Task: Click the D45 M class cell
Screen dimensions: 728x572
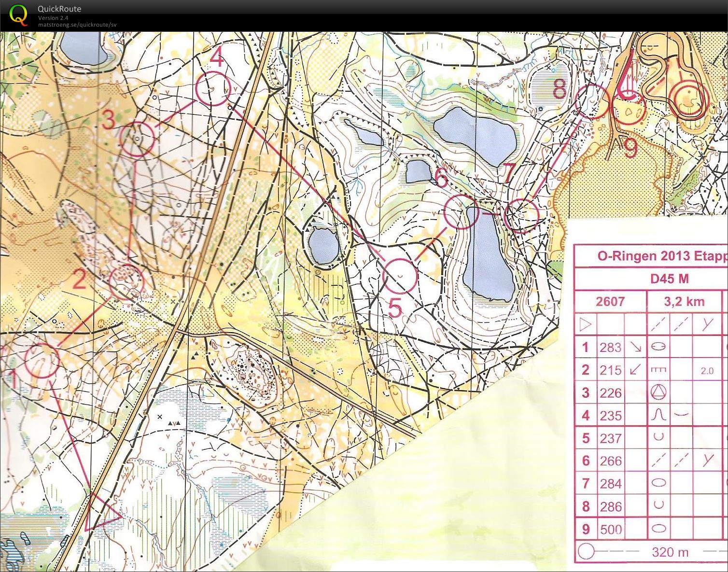Action: click(x=669, y=279)
